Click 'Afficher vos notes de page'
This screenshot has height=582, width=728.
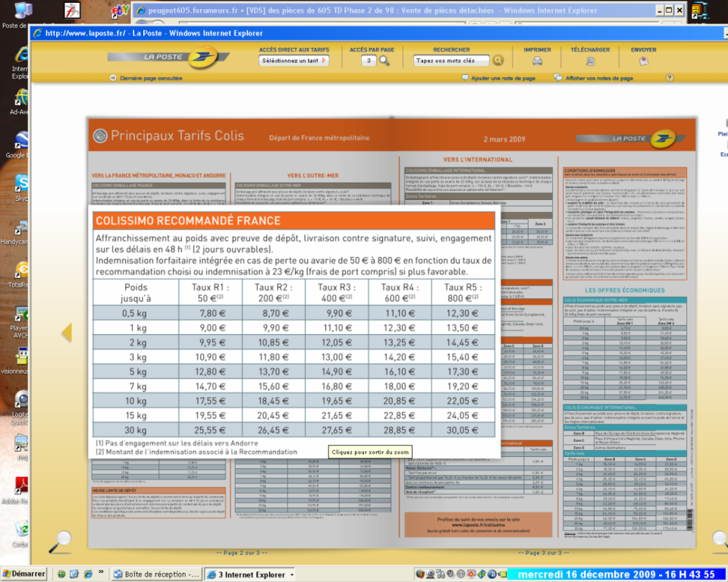(598, 78)
